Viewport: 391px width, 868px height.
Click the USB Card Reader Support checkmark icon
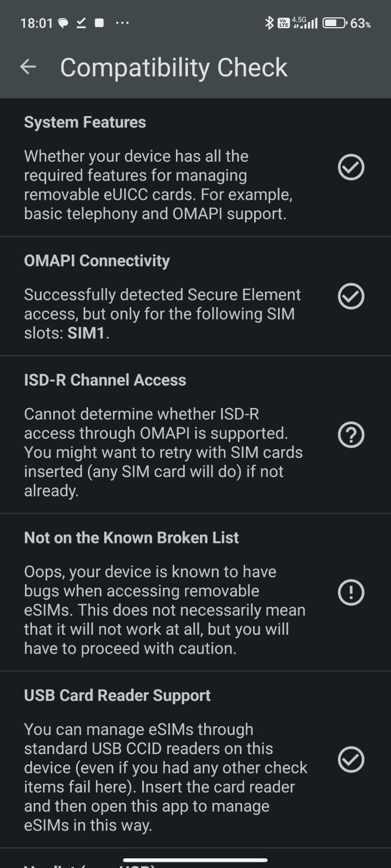[x=351, y=759]
